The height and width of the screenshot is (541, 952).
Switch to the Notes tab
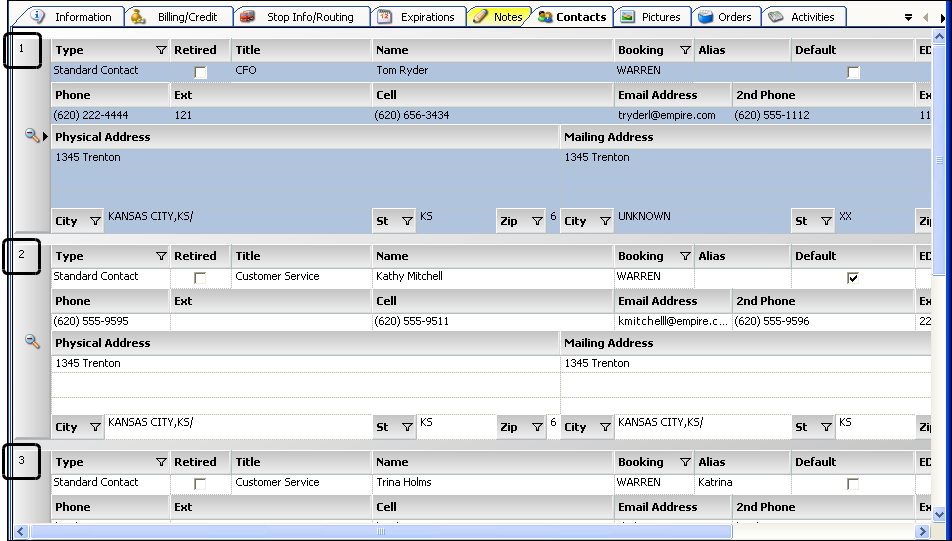507,17
